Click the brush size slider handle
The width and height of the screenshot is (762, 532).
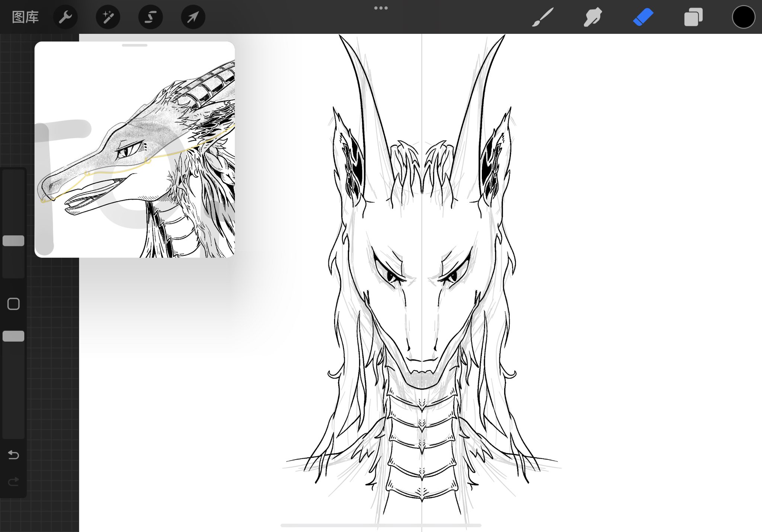[x=13, y=241]
